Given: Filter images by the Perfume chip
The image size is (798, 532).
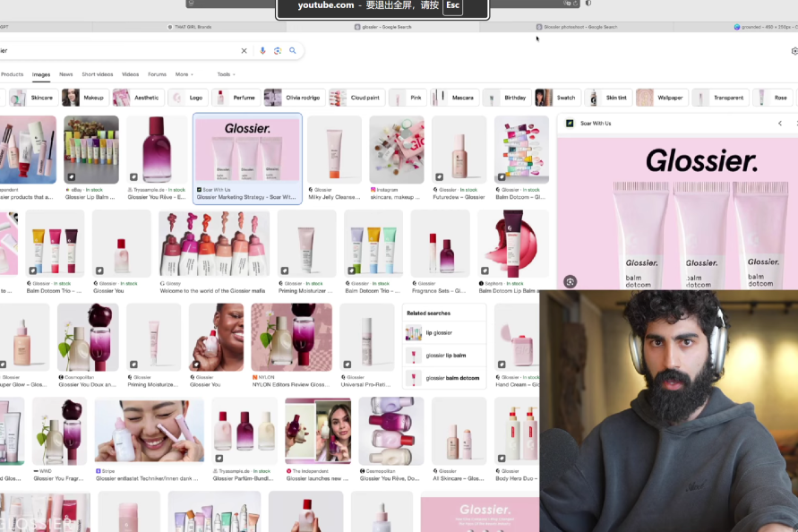Looking at the screenshot, I should (x=236, y=98).
